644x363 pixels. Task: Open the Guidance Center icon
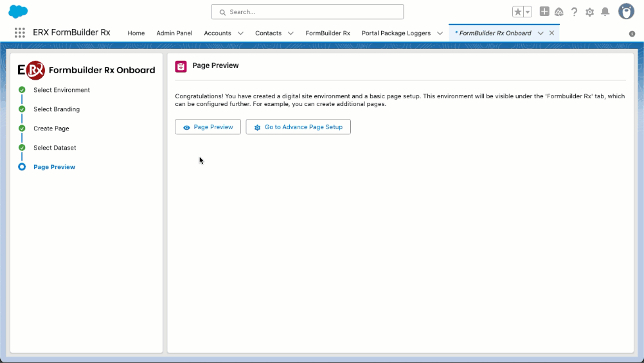[x=559, y=12]
